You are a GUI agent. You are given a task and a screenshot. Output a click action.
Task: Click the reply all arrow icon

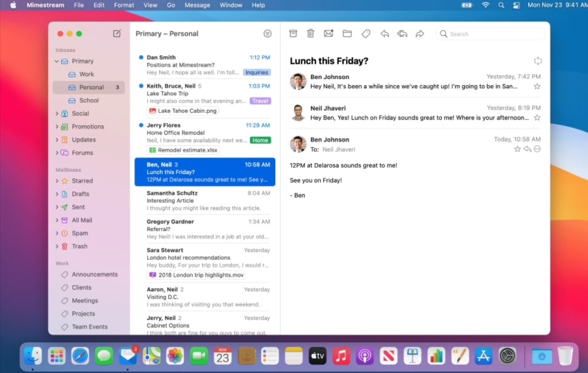click(402, 34)
